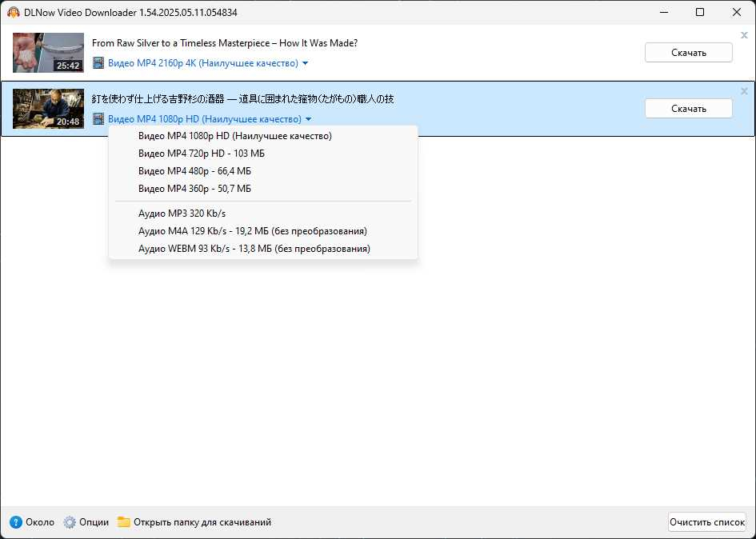Click title From Raw Silver to a Timeless Masterpiece
This screenshot has height=539, width=756.
click(225, 43)
